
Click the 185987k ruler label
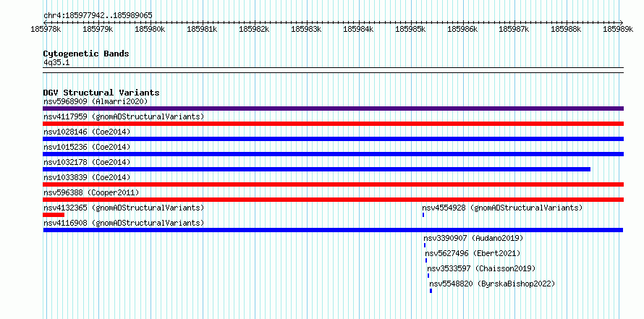click(514, 29)
